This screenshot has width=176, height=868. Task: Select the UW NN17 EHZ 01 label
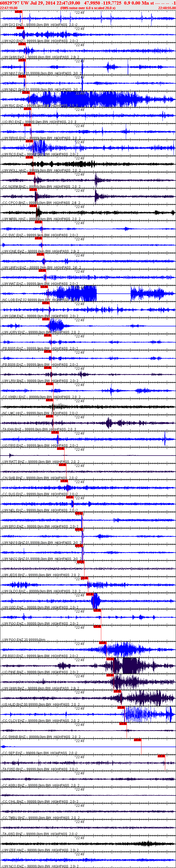pos(42,73)
